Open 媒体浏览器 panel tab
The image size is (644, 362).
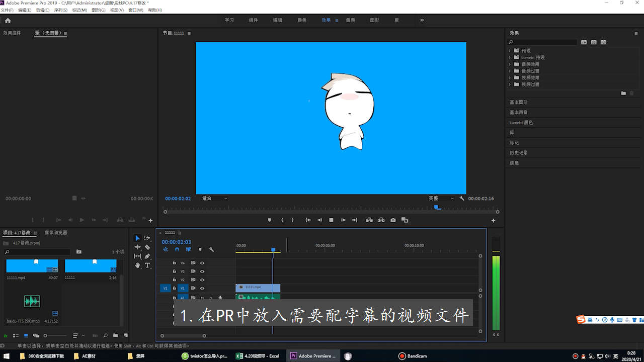55,232
